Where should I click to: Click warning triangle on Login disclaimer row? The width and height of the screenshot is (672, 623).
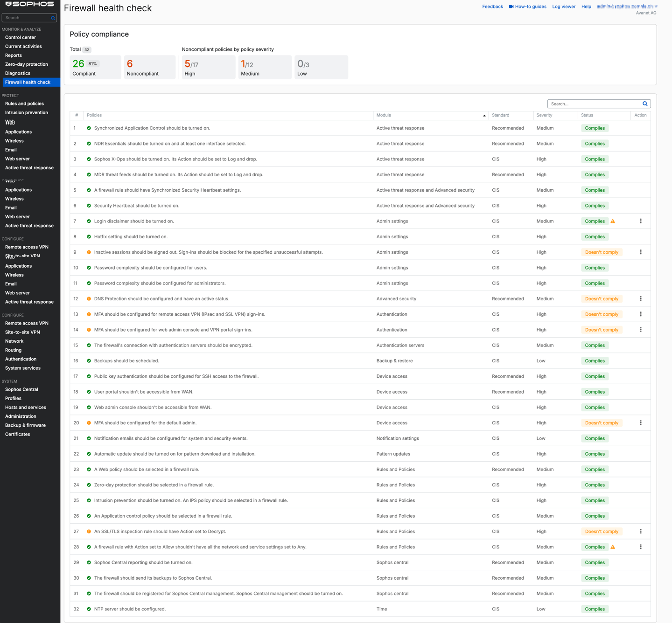coord(613,221)
